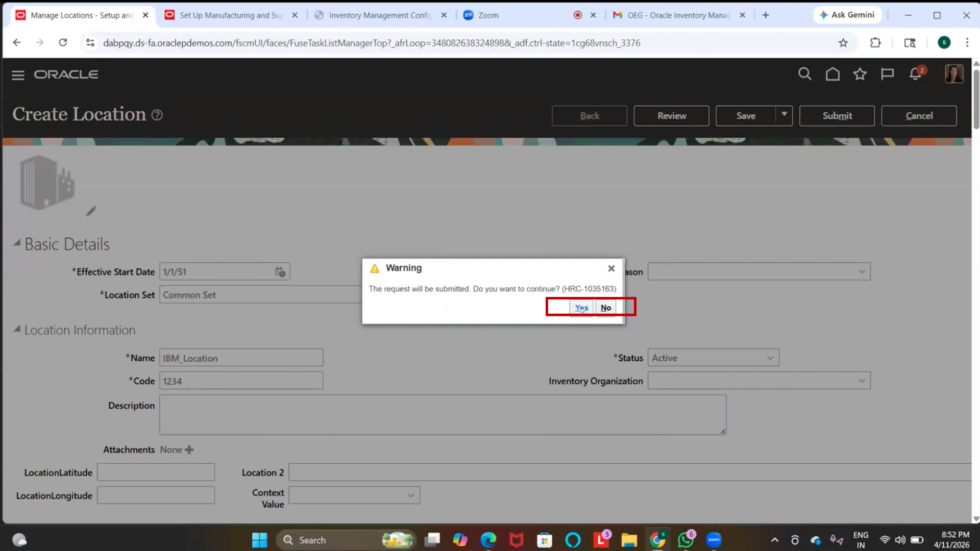980x551 pixels.
Task: Click Ask Gemini button
Action: pos(847,15)
